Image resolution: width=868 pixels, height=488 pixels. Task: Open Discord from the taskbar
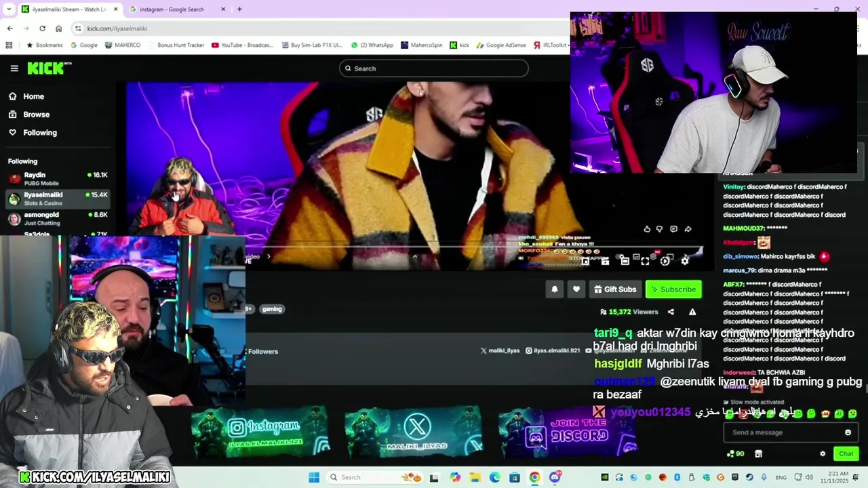tap(555, 477)
